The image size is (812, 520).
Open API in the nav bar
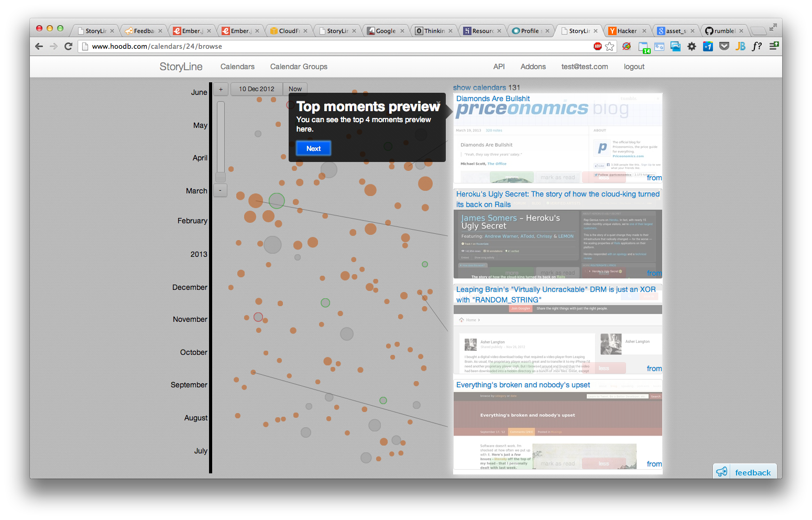pyautogui.click(x=499, y=67)
